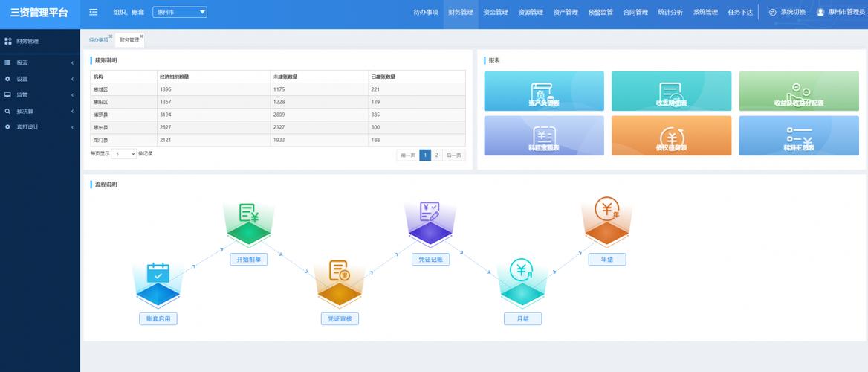Open 待办事项 in top navigation
Screen dimensions: 868x372
[x=426, y=12]
